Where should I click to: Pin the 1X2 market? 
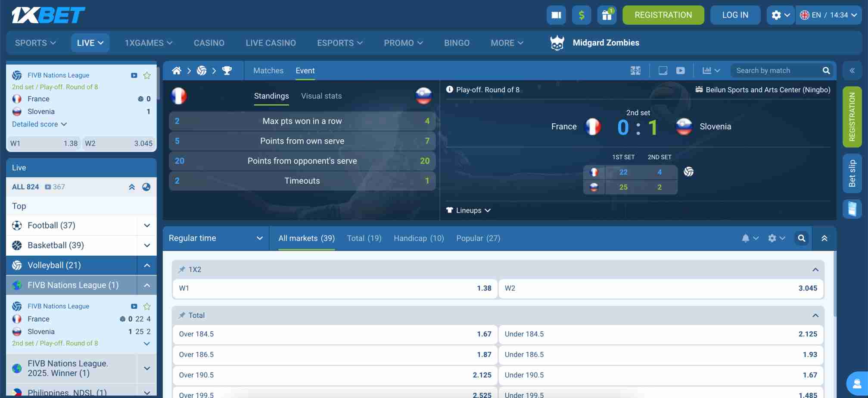coord(182,270)
